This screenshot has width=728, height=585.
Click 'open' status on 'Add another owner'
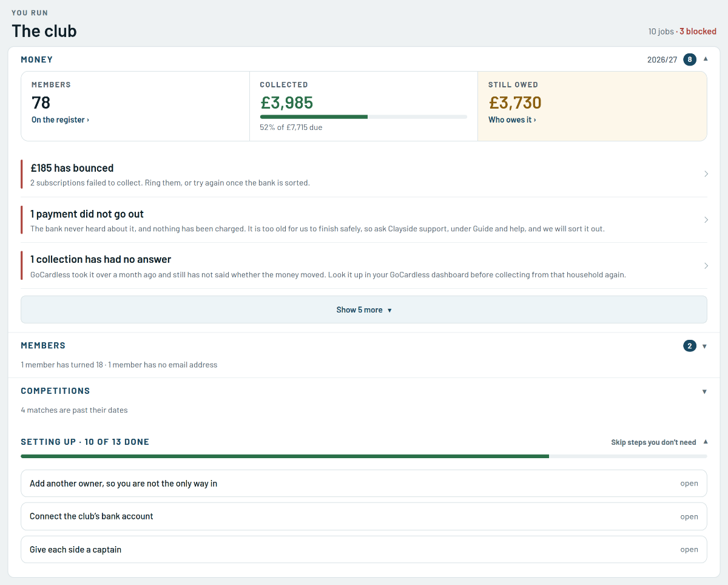point(689,484)
